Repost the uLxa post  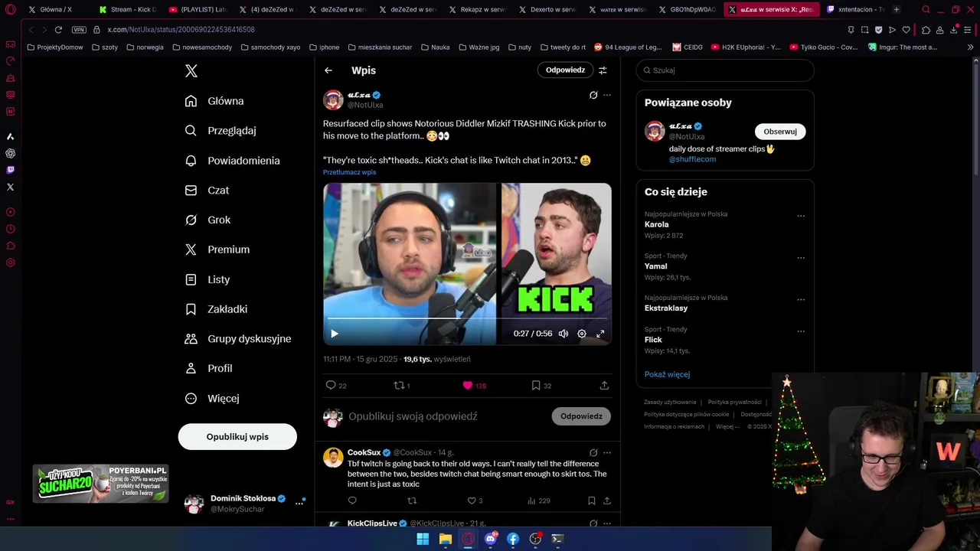click(x=401, y=386)
